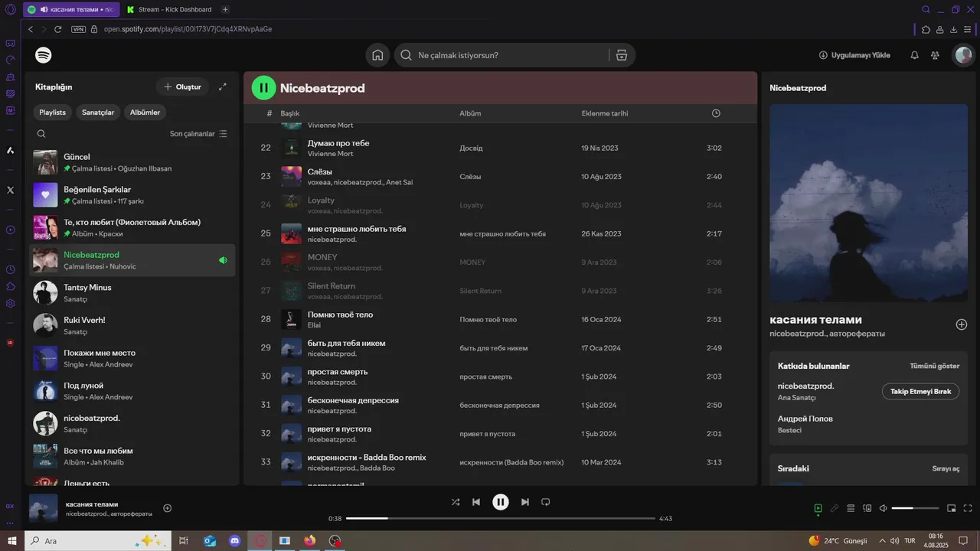Click the Tümünü göster link
This screenshot has height=551, width=980.
click(934, 366)
